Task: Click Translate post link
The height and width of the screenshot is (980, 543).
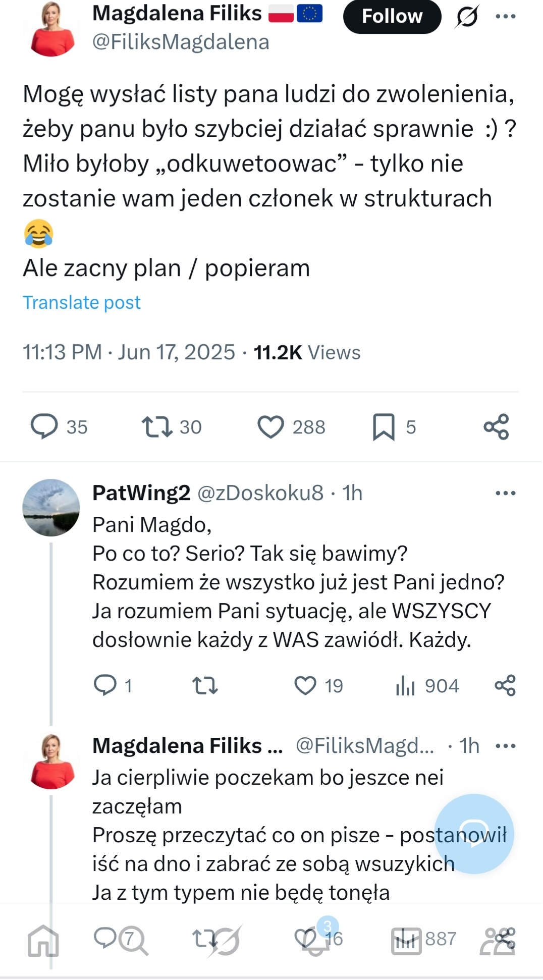Action: (81, 302)
